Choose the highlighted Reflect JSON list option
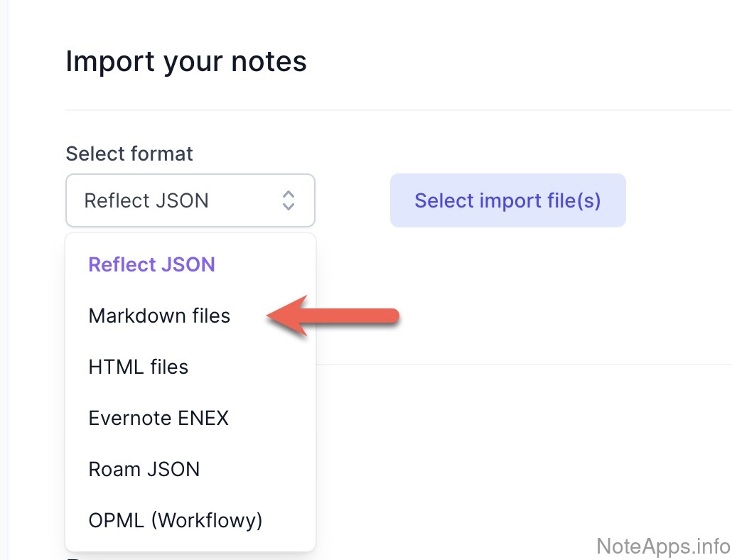This screenshot has height=560, width=732. pyautogui.click(x=151, y=264)
